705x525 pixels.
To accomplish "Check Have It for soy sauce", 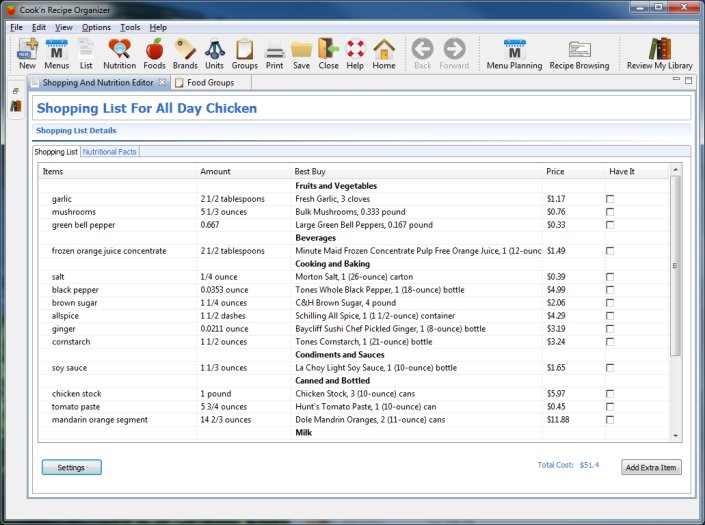I will (x=610, y=368).
